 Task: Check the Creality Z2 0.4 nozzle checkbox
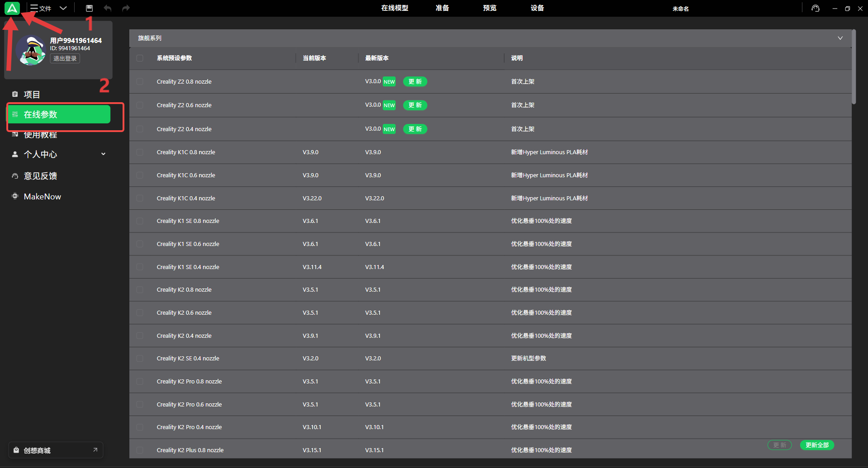[x=140, y=129]
